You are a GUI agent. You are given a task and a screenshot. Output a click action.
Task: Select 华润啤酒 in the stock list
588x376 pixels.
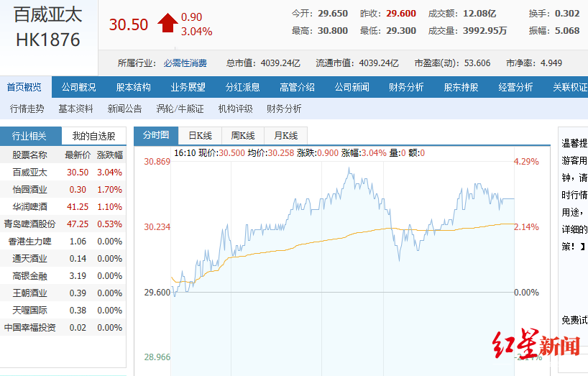[x=29, y=206]
